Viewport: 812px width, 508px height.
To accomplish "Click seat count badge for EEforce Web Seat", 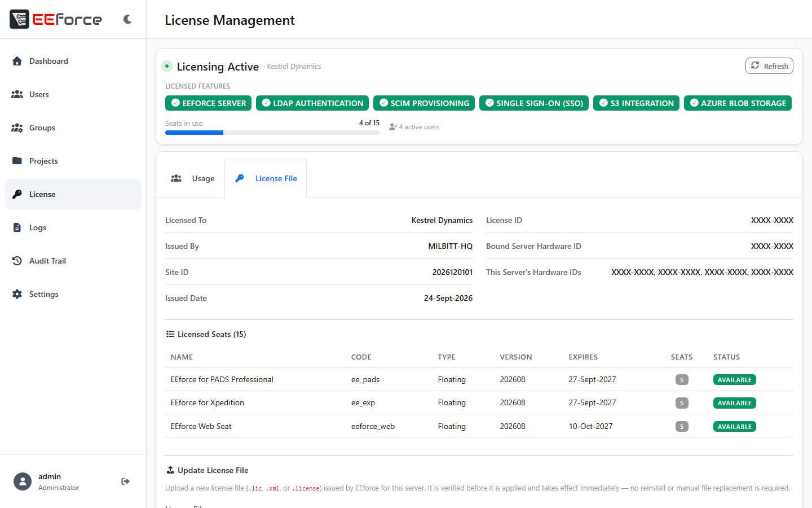I will tap(682, 427).
